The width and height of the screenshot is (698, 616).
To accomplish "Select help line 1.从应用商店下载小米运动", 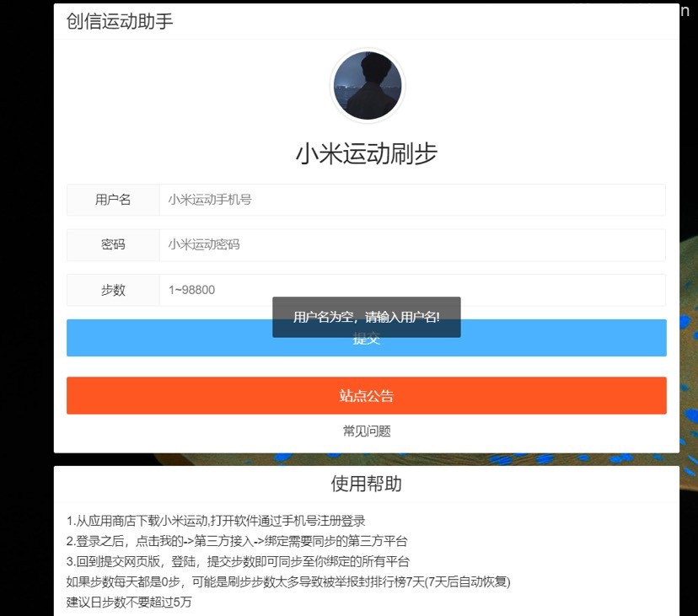I will tap(216, 520).
